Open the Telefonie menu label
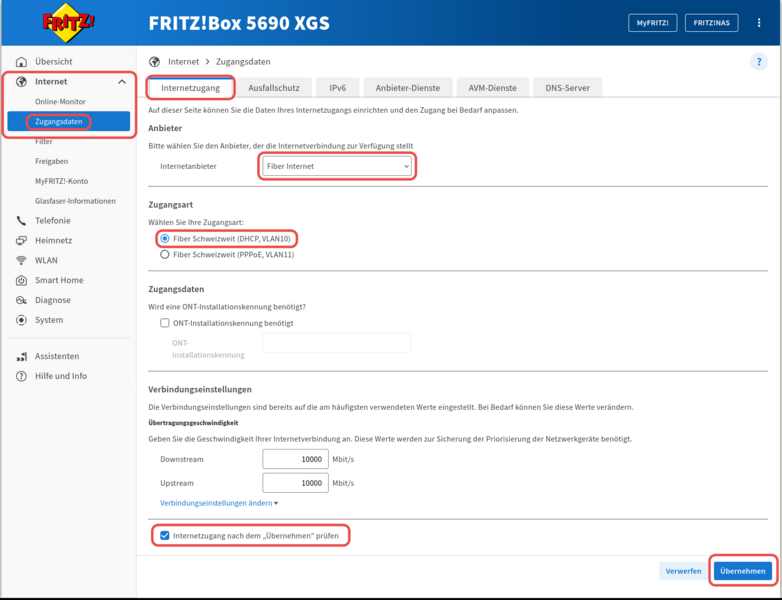This screenshot has height=600, width=782. pos(53,220)
